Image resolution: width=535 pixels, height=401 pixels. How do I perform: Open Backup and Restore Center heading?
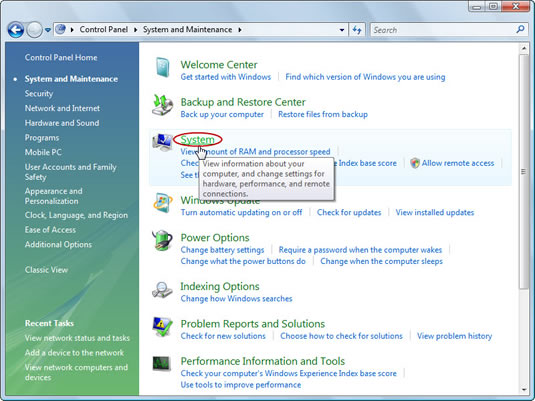coord(243,102)
